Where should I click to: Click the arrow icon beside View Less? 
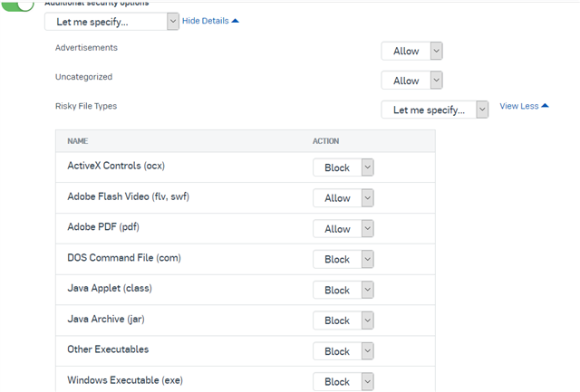click(545, 106)
